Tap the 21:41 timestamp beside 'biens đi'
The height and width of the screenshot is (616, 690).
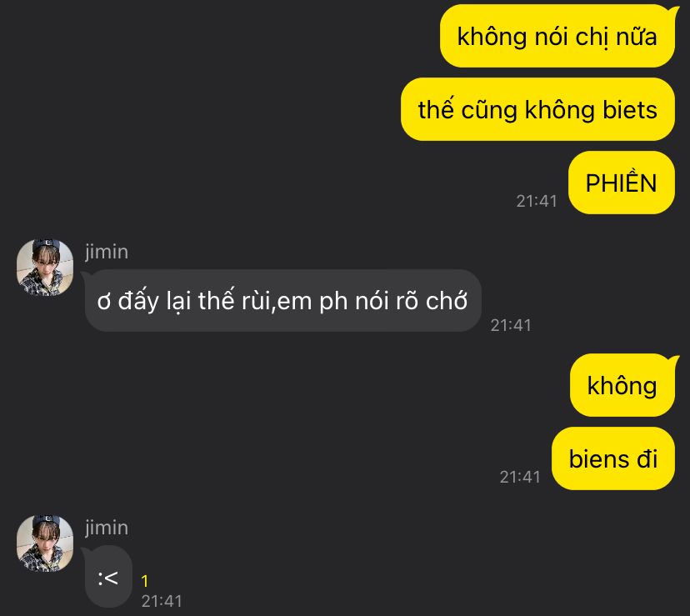[x=520, y=477]
